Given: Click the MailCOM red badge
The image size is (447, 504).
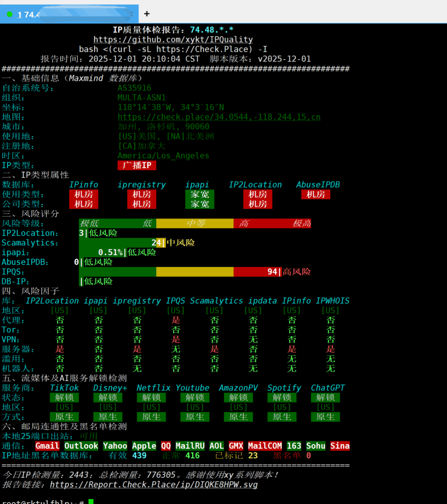Looking at the screenshot, I should coord(265,446).
